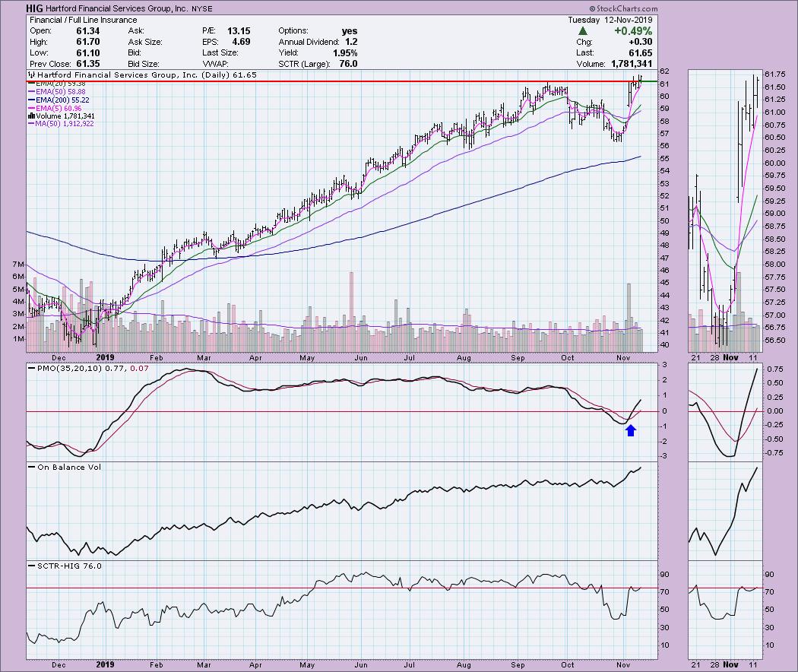
Task: Click the Volume histogram icon in legend
Action: coord(30,116)
